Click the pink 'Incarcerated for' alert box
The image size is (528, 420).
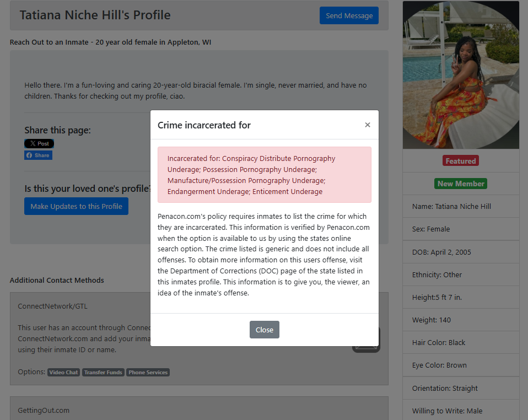tap(265, 175)
